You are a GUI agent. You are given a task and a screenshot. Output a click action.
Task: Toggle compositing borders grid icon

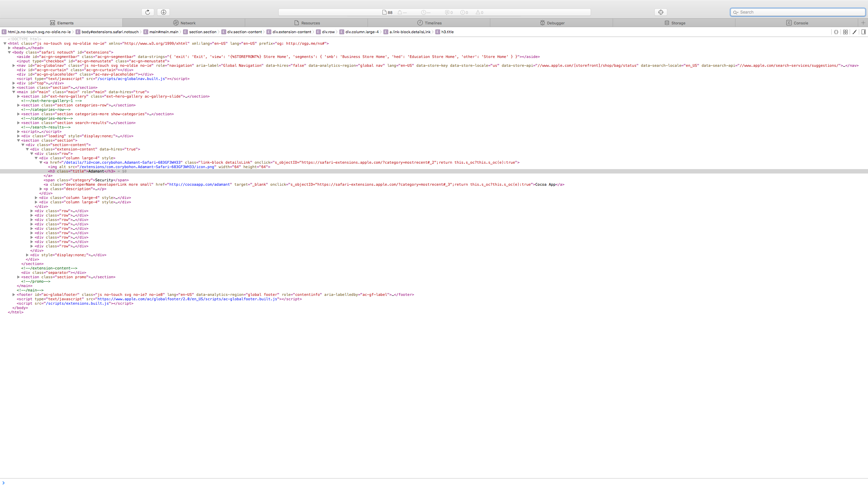pyautogui.click(x=845, y=32)
